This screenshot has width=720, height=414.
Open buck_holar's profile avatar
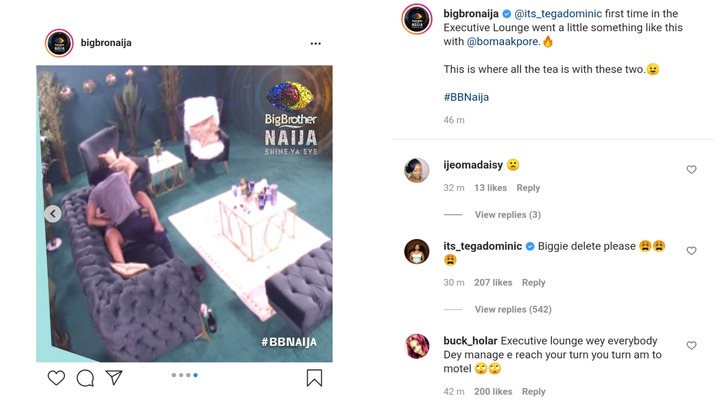pos(417,346)
